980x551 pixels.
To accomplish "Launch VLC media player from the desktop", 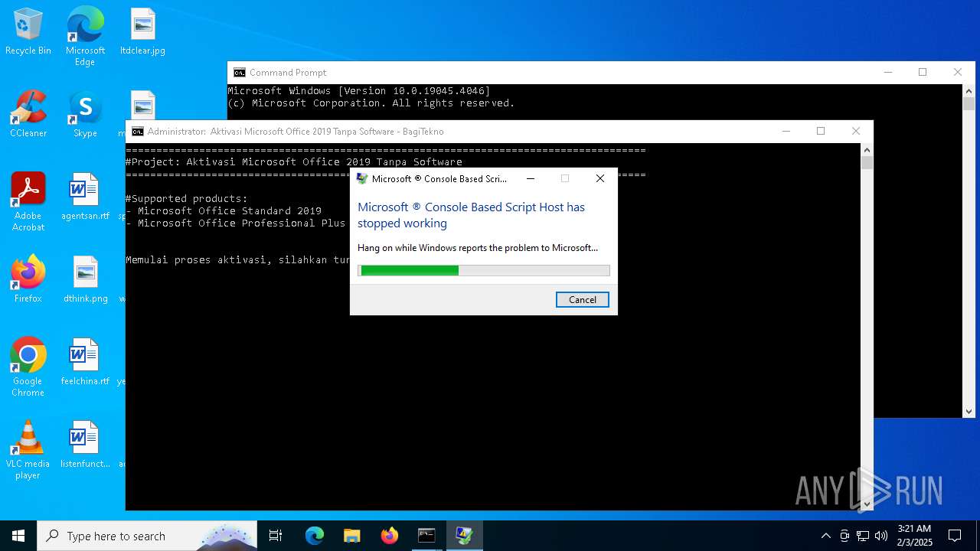I will (28, 450).
